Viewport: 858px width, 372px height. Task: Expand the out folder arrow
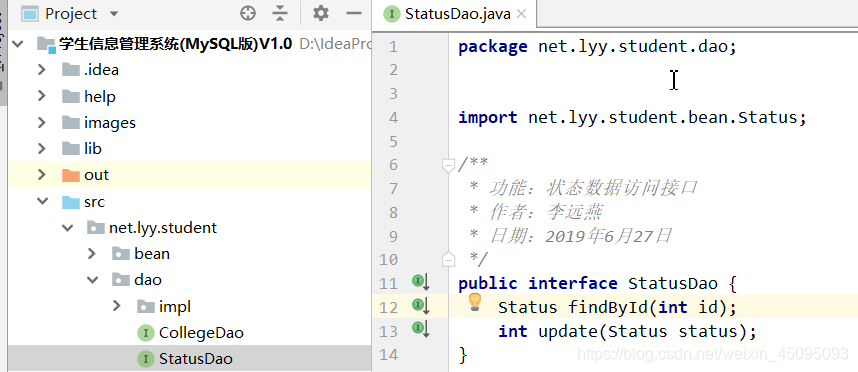pyautogui.click(x=42, y=175)
